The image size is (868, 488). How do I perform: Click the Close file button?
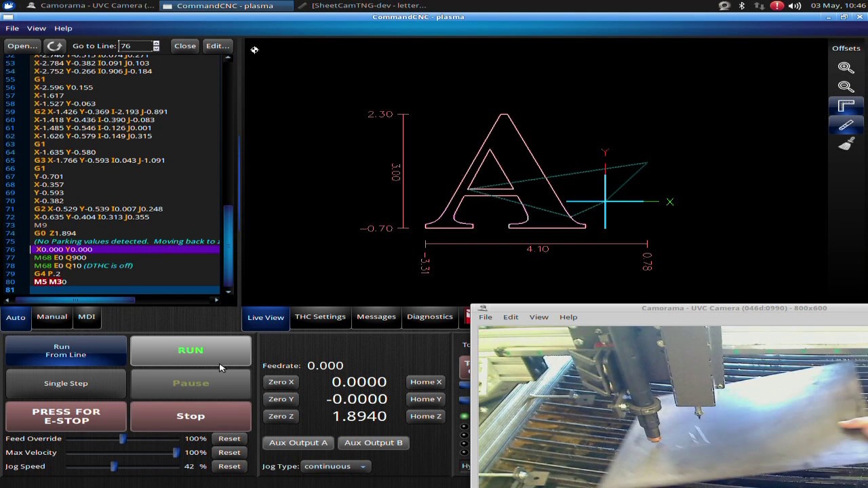tap(185, 46)
